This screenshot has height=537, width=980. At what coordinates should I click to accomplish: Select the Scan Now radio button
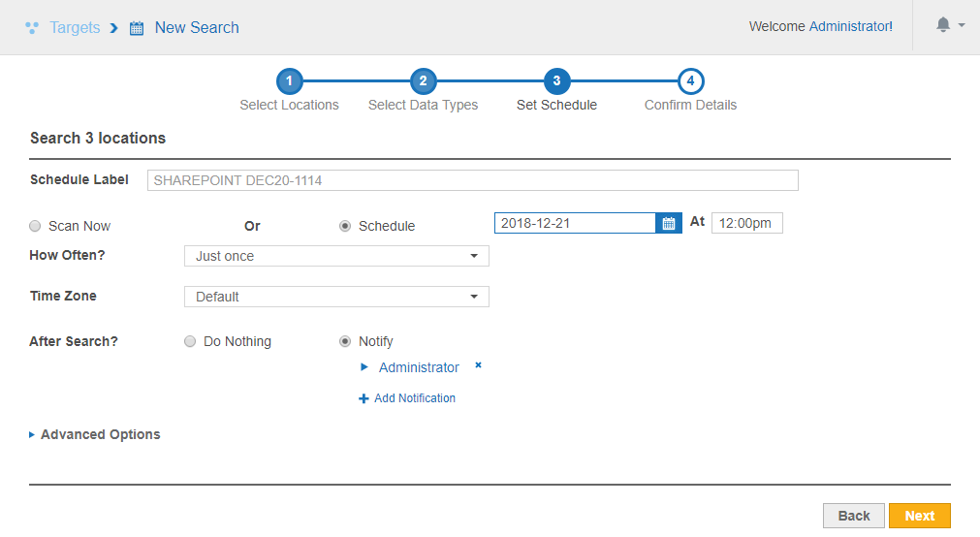35,226
